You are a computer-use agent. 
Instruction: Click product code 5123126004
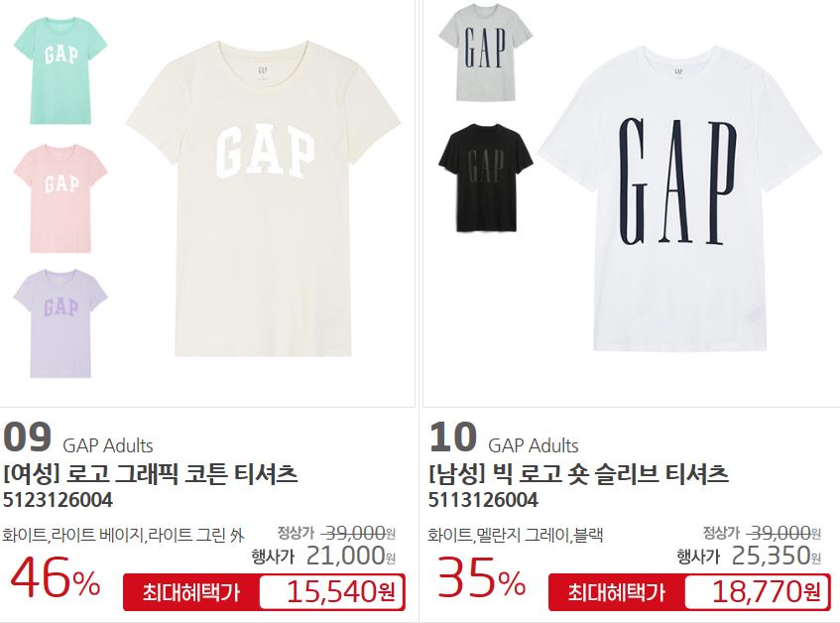coord(58,500)
